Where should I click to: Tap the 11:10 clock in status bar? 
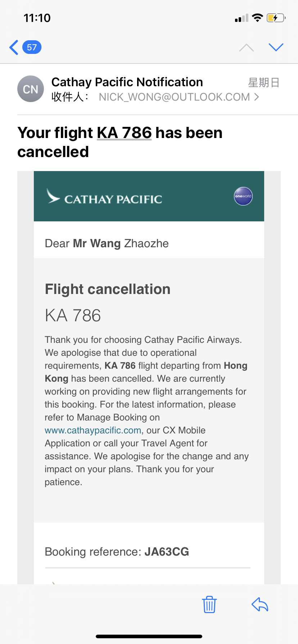tap(37, 18)
